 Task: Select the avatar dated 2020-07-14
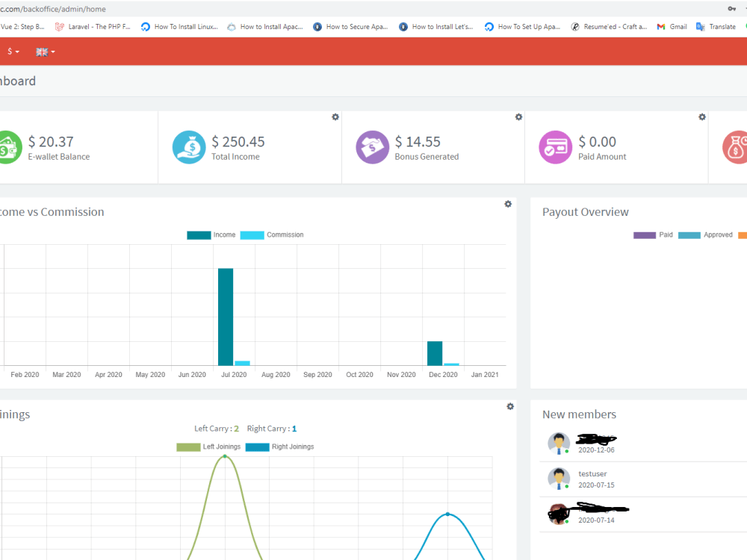[x=559, y=514]
